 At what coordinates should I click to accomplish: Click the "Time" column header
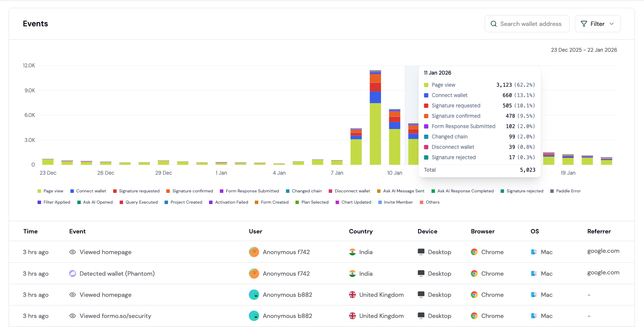[30, 231]
